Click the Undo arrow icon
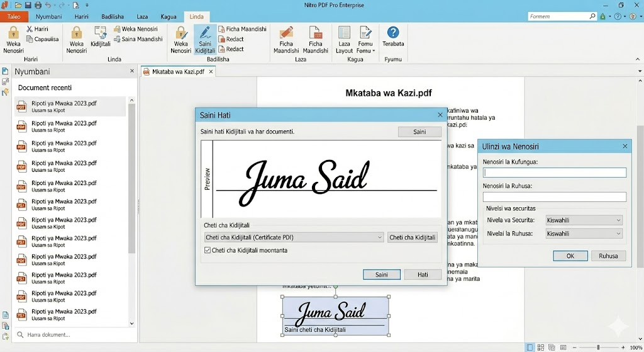 pos(48,5)
